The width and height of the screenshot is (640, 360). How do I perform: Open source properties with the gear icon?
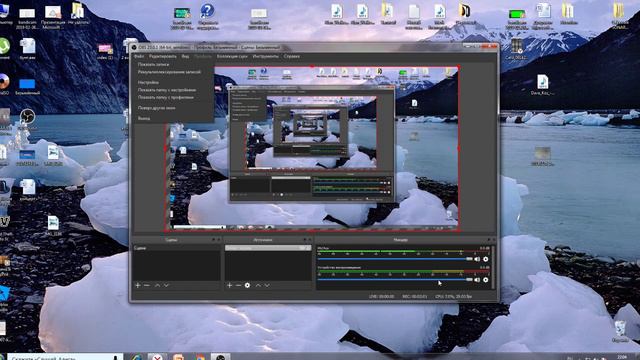pos(247,285)
